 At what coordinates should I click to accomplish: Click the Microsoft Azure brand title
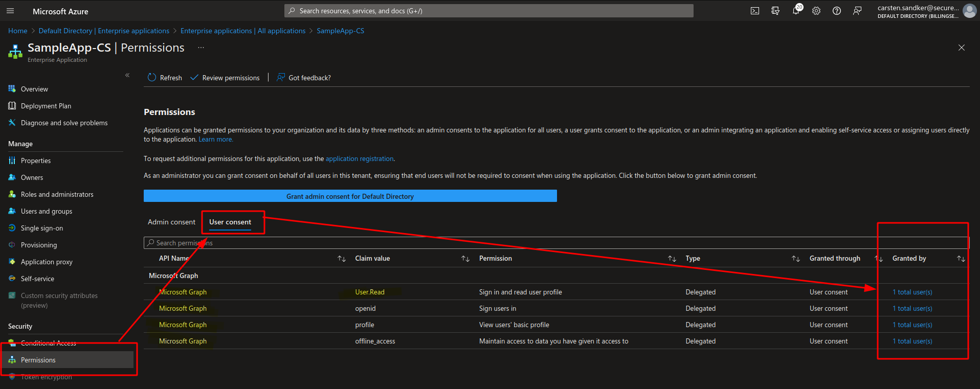(60, 11)
